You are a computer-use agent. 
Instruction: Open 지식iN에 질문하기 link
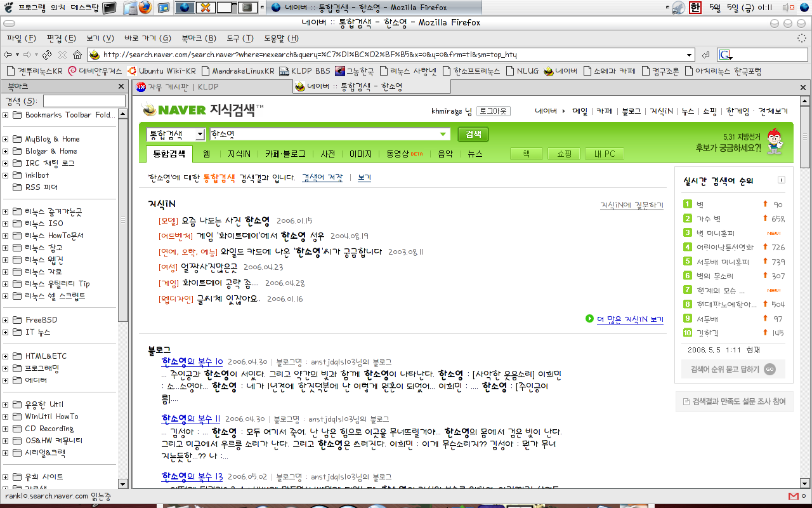coord(632,205)
